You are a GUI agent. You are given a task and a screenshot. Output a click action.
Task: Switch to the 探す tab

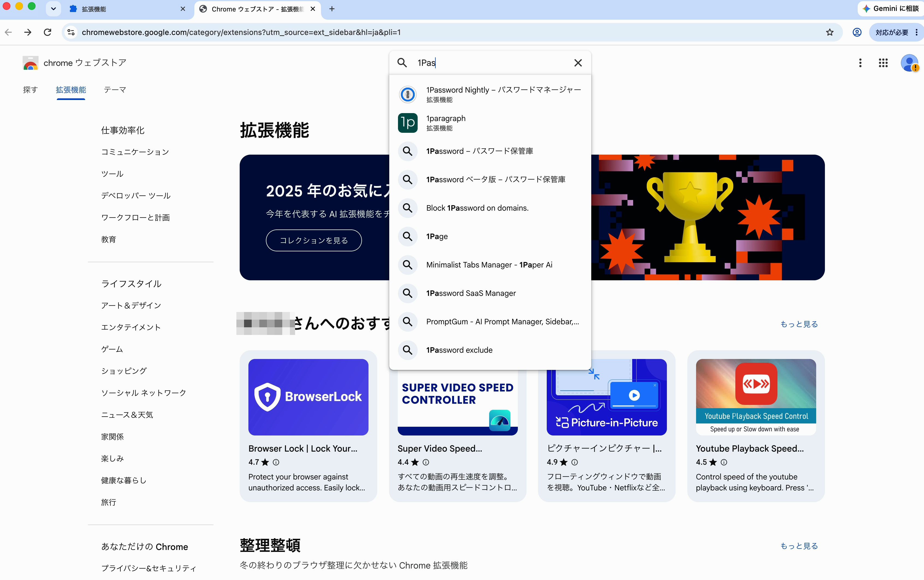[x=30, y=90]
